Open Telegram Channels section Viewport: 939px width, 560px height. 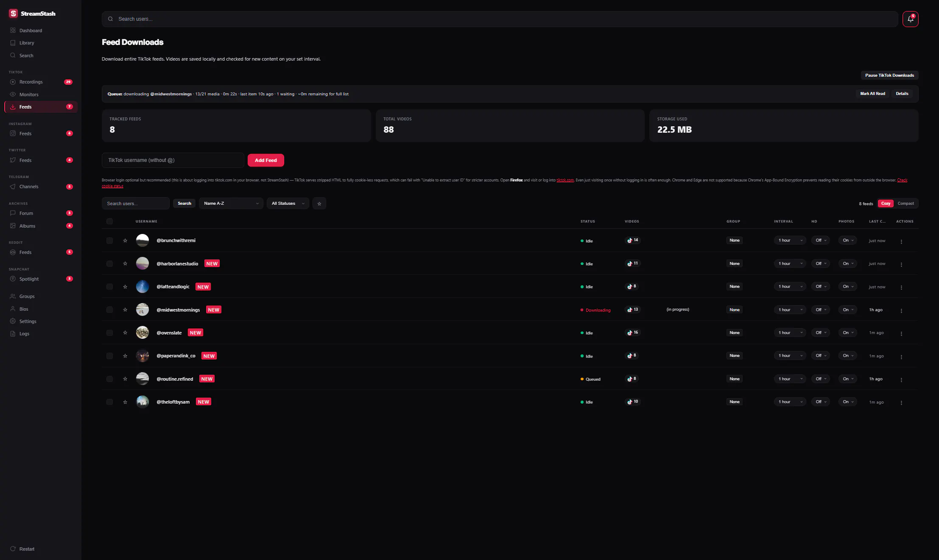41,187
